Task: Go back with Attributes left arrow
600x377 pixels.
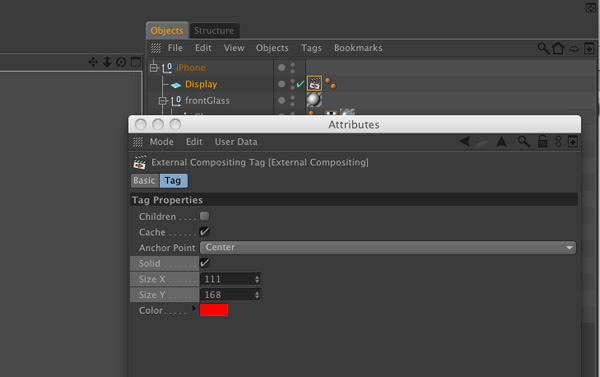Action: 465,141
